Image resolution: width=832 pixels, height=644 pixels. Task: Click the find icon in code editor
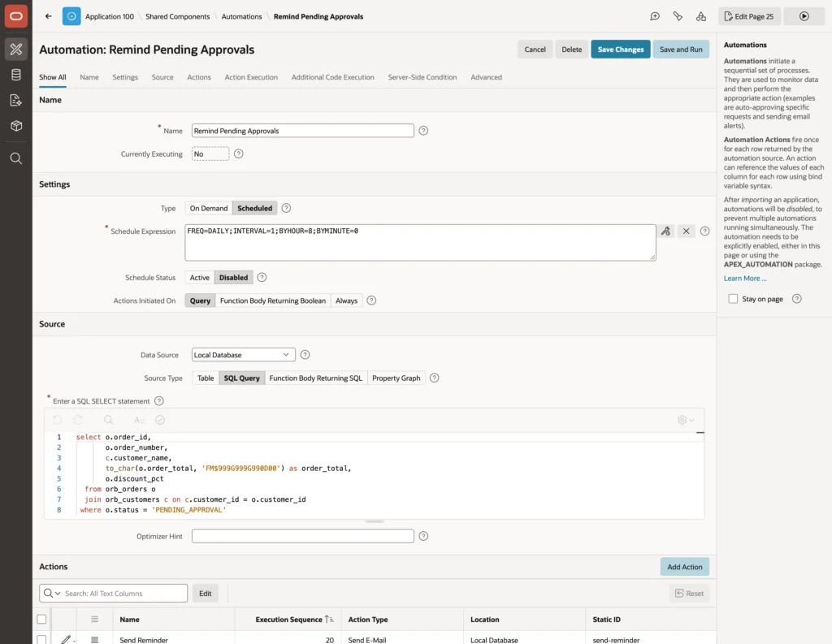pos(108,420)
